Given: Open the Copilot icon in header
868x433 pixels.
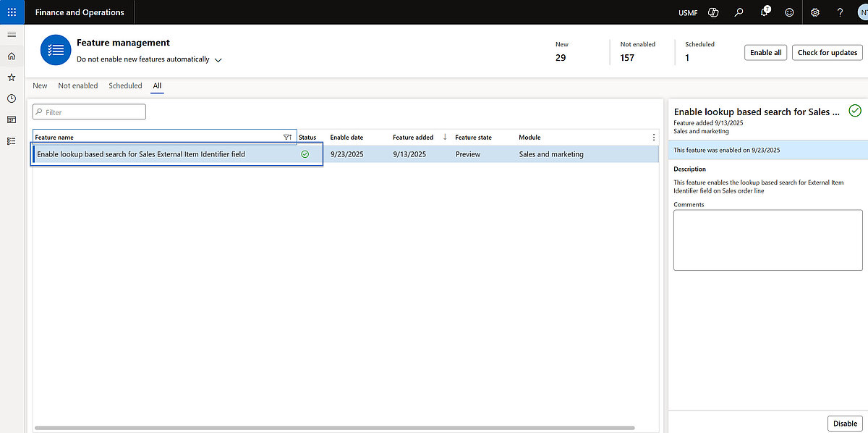Looking at the screenshot, I should coord(713,12).
